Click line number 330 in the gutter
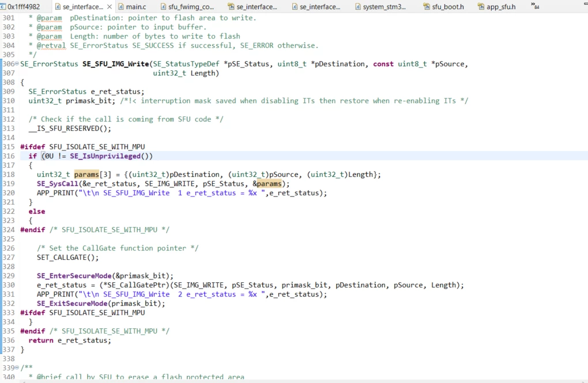Screen dimensions: 588x383 9,285
